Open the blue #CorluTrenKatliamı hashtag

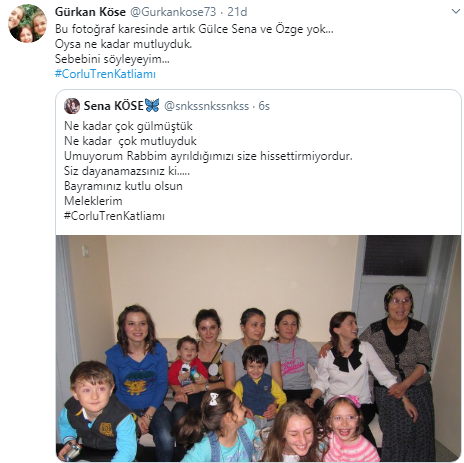105,74
